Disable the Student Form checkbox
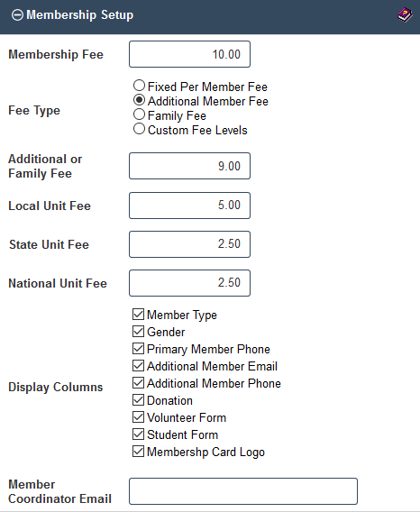Screen dimensions: 420x512 coord(139,434)
